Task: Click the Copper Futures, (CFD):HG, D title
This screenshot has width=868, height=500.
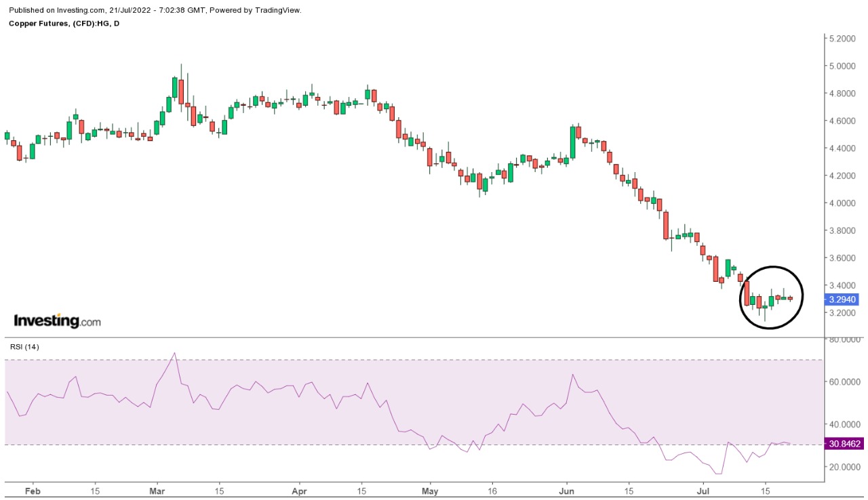Action: coord(64,23)
